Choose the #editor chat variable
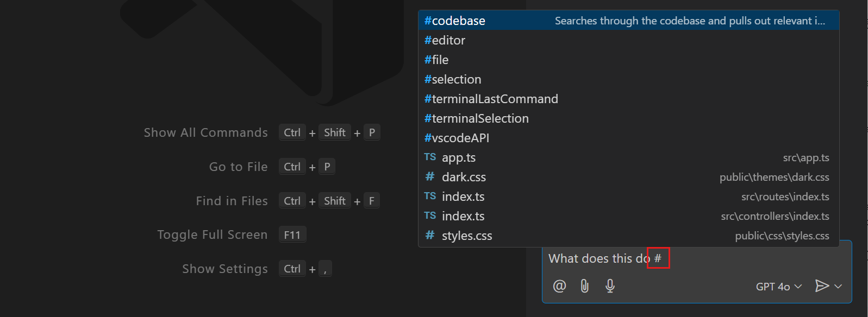 pyautogui.click(x=445, y=40)
